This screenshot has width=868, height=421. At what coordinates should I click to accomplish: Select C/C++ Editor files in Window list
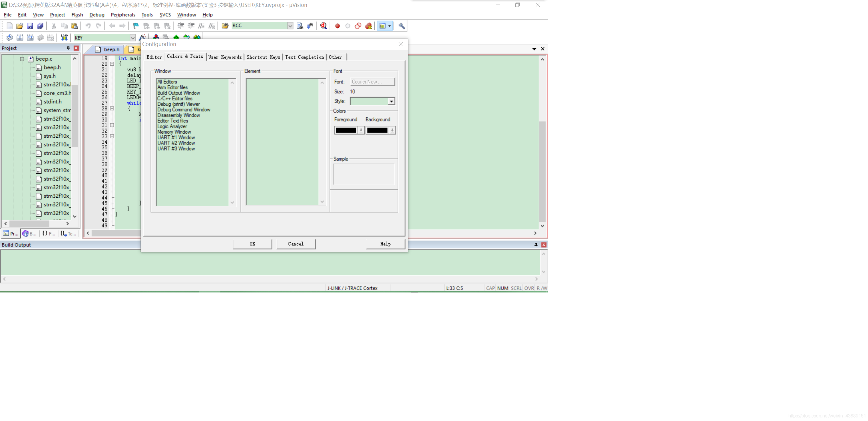[x=175, y=99]
